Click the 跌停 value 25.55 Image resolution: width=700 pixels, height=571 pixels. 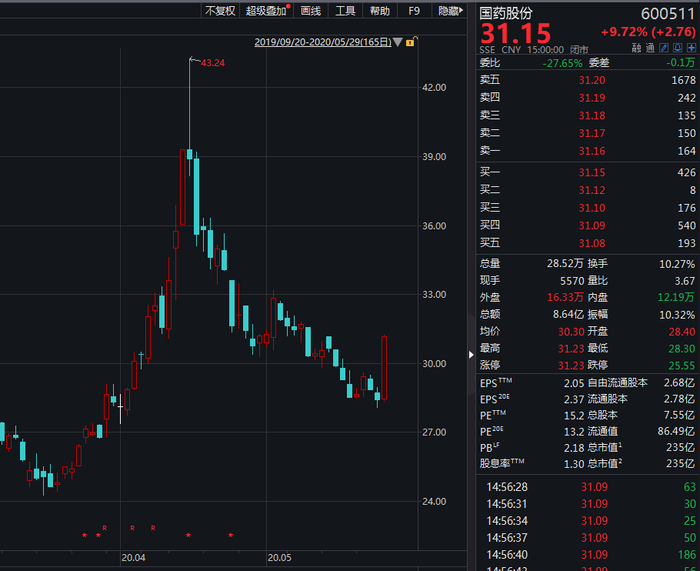(682, 366)
